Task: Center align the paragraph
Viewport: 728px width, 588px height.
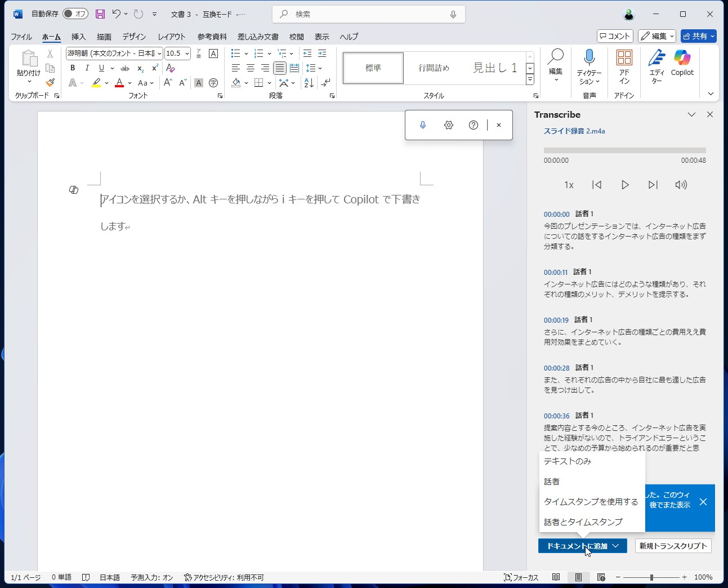Action: tap(251, 68)
